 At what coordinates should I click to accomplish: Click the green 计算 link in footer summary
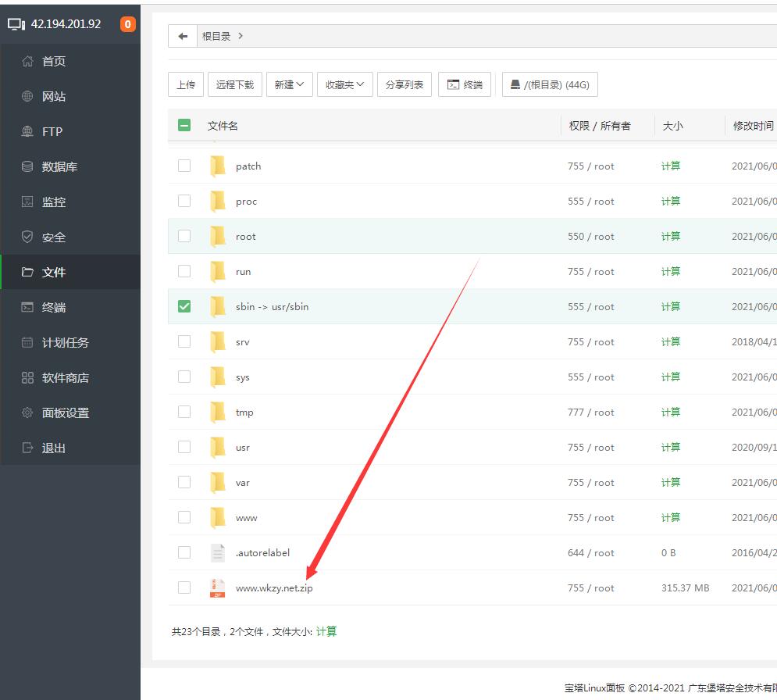click(x=326, y=631)
